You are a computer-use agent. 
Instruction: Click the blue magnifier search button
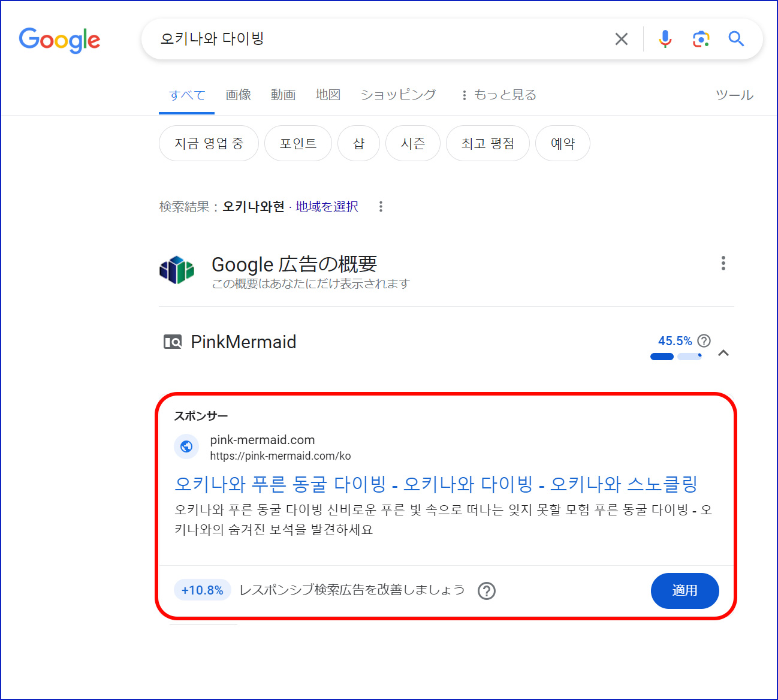736,40
